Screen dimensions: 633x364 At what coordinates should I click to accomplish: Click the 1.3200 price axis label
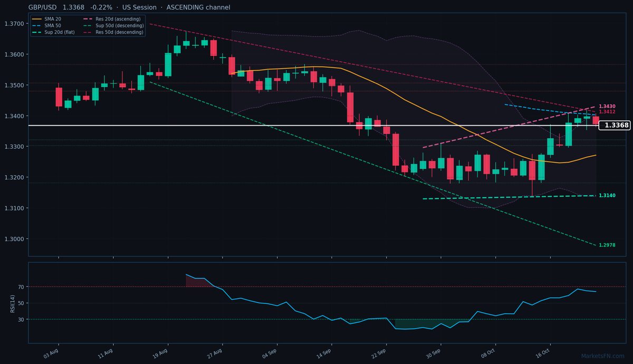14,177
